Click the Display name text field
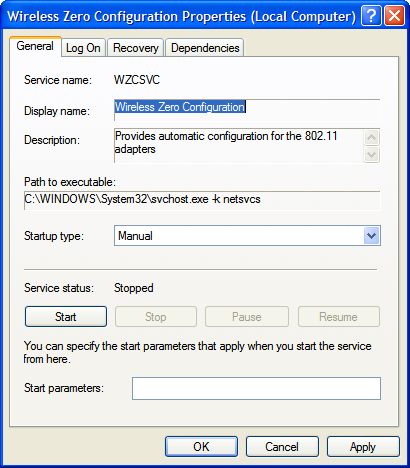 coord(247,110)
